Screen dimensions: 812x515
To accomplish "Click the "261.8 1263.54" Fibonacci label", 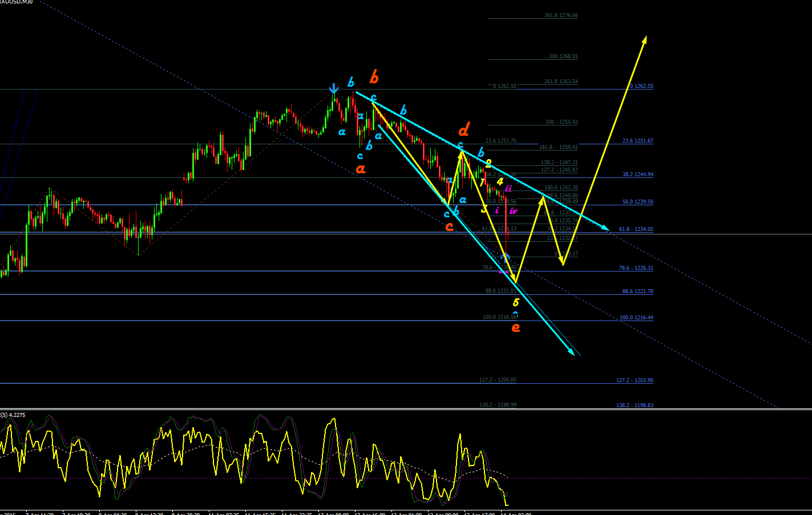I will [561, 82].
